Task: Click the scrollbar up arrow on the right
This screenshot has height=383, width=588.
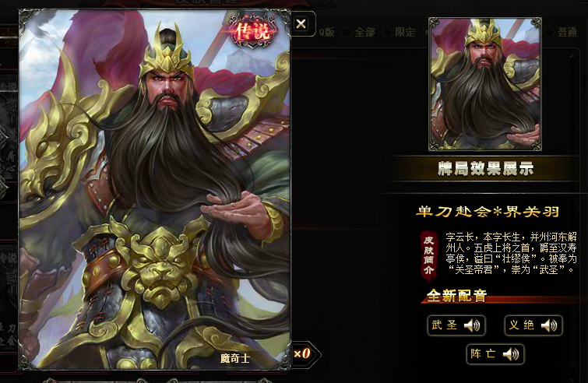Action: 572,56
